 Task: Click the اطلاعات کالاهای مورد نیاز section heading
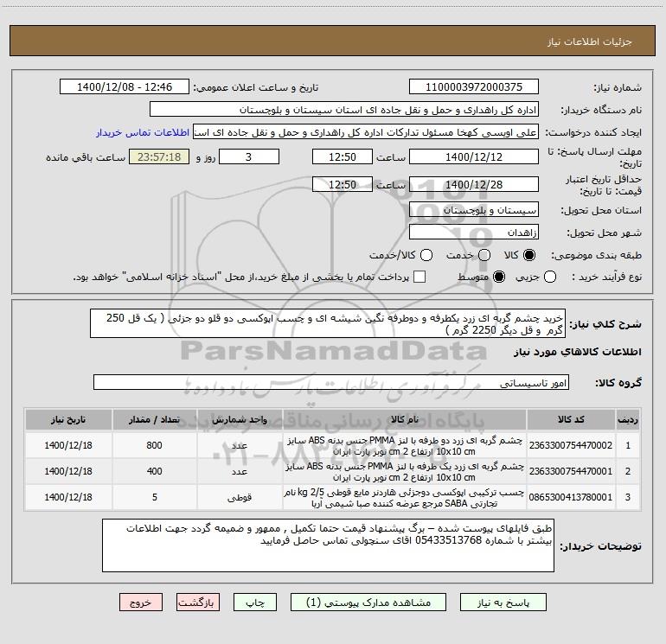click(578, 352)
